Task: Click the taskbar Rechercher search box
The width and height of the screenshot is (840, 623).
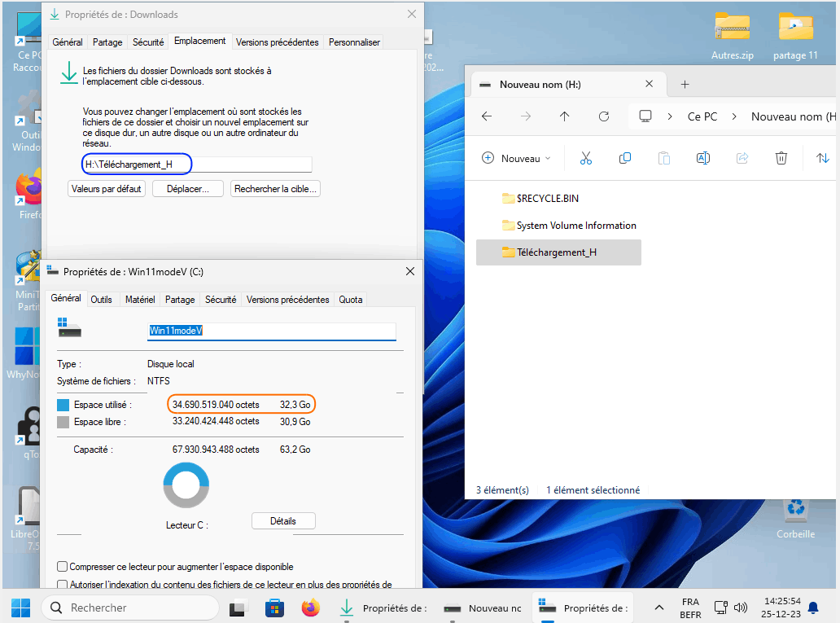Action: pyautogui.click(x=130, y=608)
